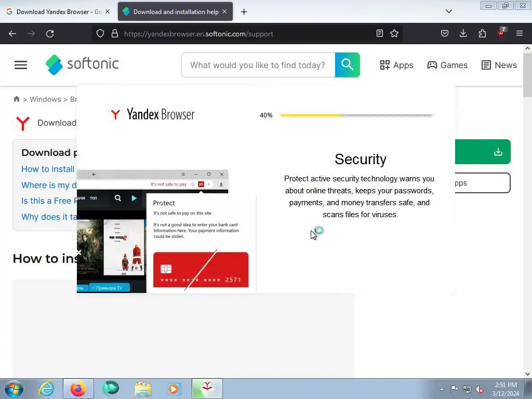
Task: Open muted volume tray icon
Action: pos(480,389)
